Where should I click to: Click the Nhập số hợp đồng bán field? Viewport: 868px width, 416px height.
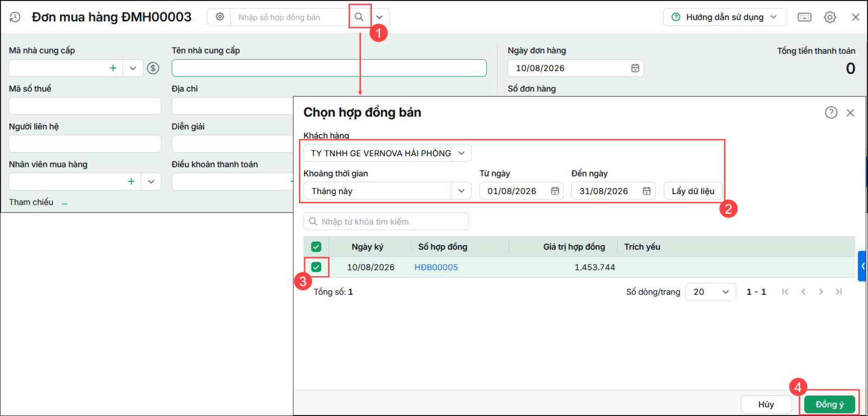(290, 17)
